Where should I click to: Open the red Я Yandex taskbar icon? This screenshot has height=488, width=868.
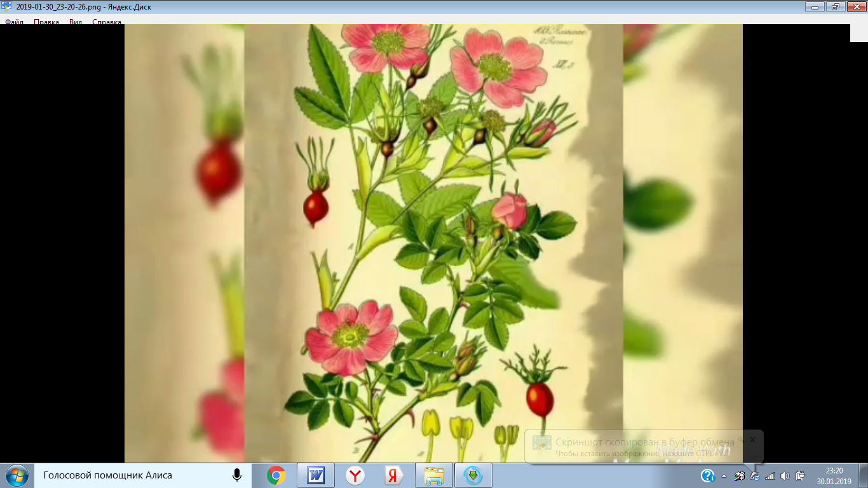(394, 475)
